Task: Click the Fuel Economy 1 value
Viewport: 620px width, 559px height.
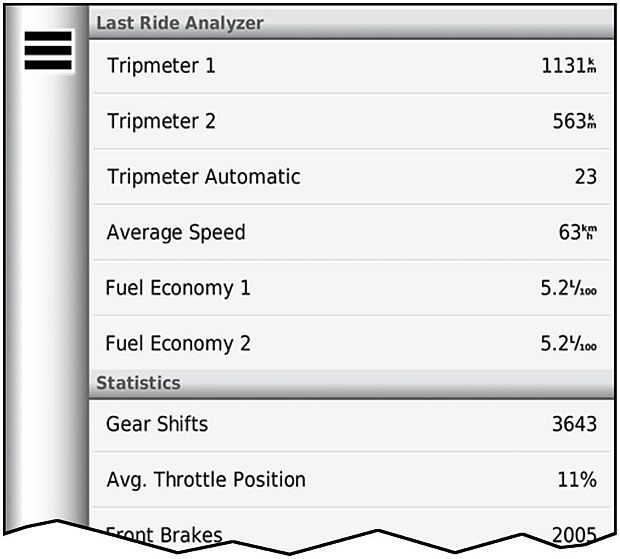Action: point(568,288)
